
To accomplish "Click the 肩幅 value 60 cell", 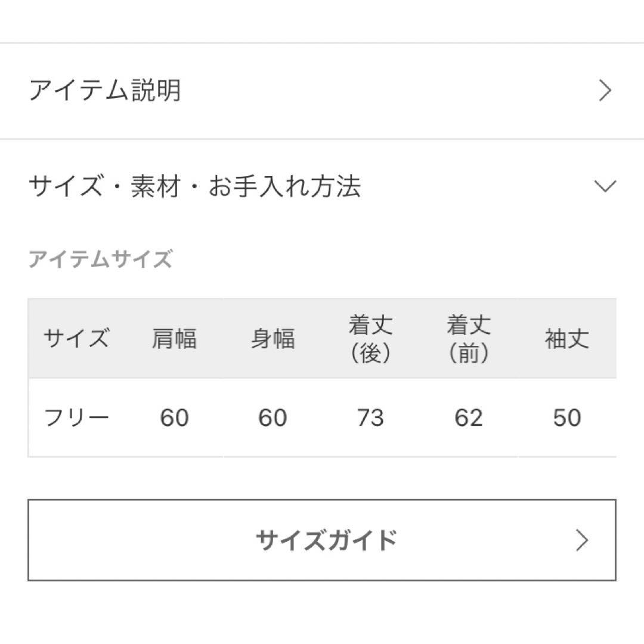I will [174, 417].
